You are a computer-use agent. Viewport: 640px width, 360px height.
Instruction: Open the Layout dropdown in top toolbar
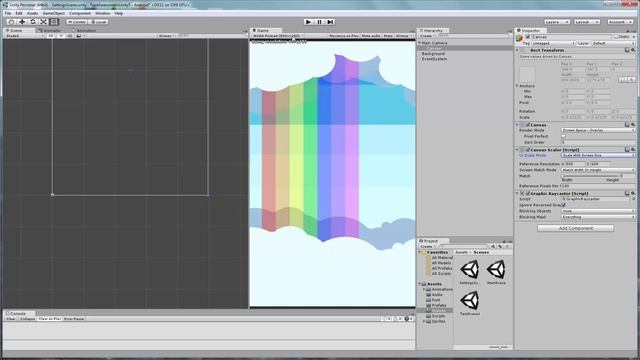tap(587, 22)
